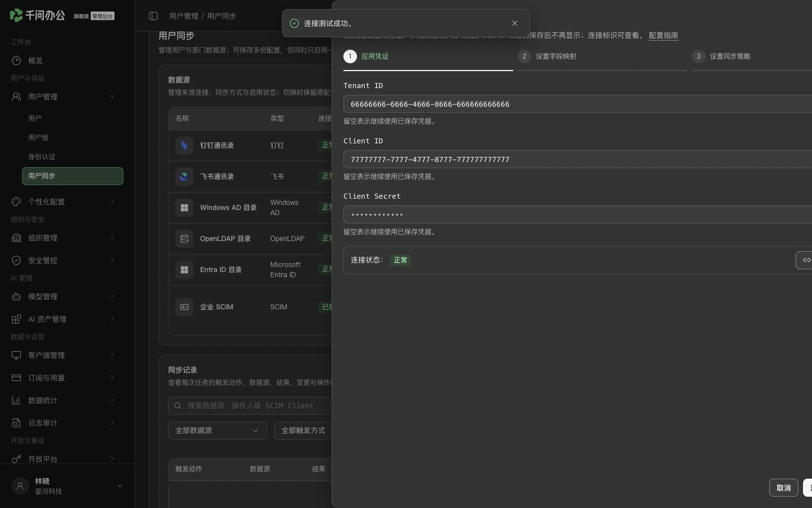812x508 pixels.
Task: Click the 数据统计 chart icon
Action: (x=16, y=400)
